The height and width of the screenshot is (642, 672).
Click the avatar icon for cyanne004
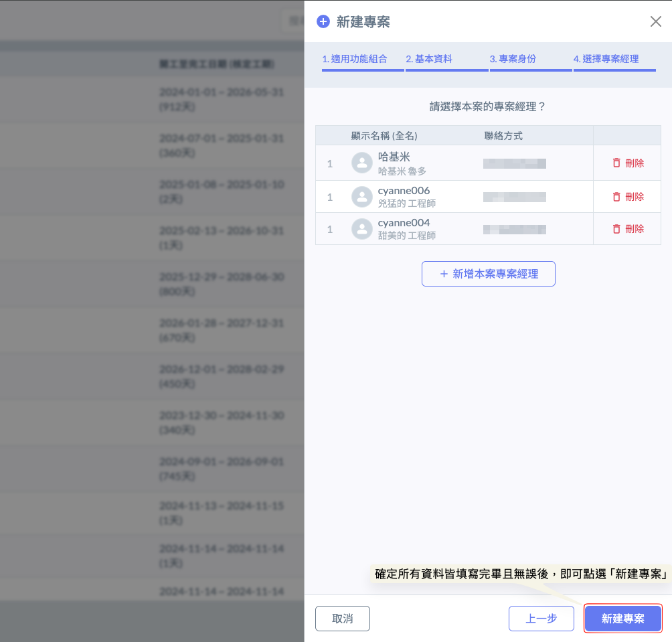click(x=362, y=229)
